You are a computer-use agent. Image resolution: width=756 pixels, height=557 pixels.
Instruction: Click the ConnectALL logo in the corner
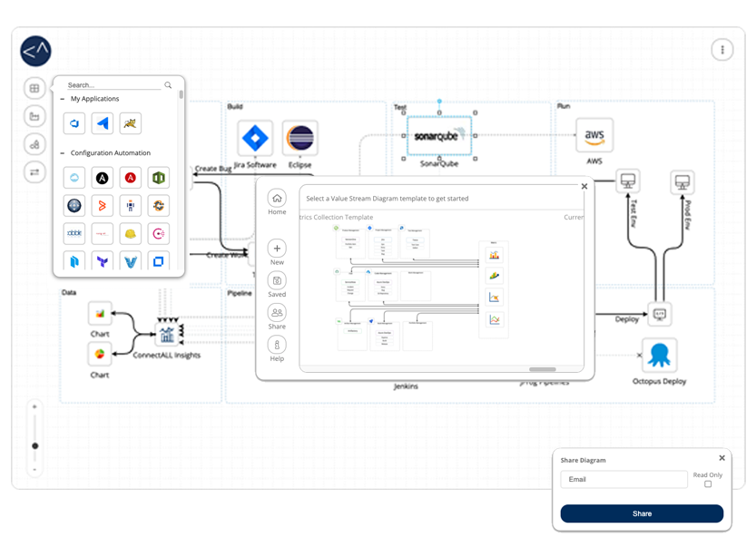(x=35, y=51)
